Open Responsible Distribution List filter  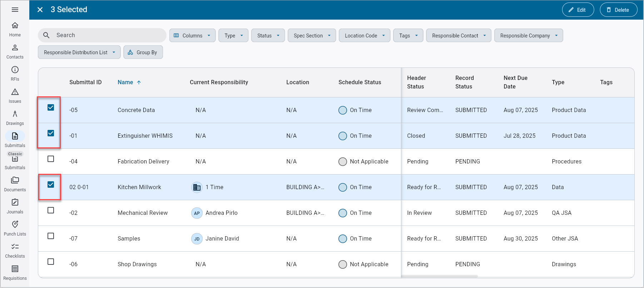click(x=79, y=52)
